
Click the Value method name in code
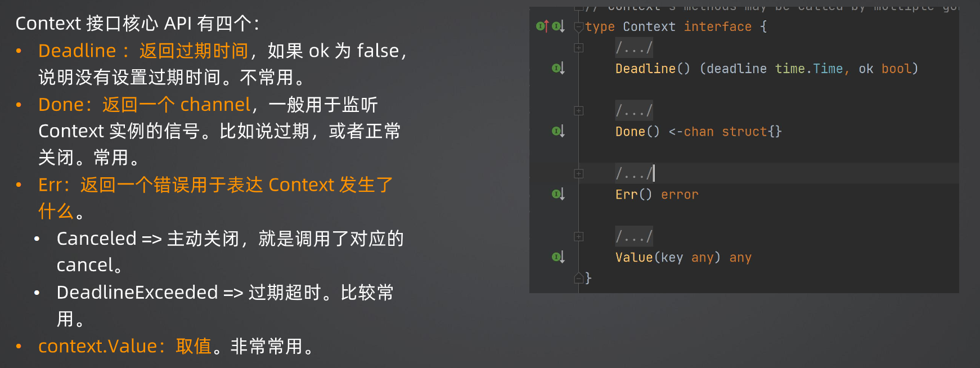click(x=634, y=258)
